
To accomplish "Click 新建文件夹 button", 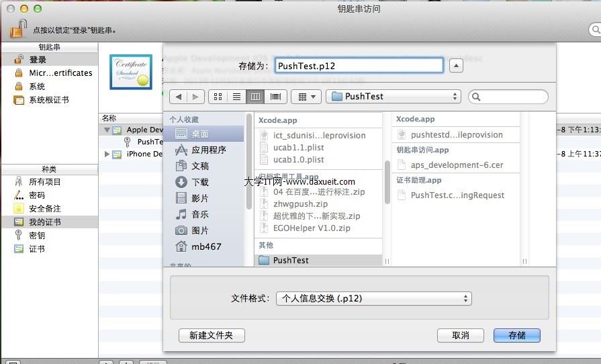I will (212, 335).
